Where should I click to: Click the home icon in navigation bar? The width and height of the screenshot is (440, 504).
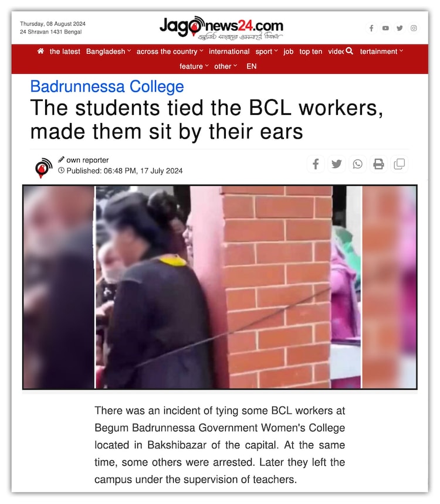(x=40, y=51)
